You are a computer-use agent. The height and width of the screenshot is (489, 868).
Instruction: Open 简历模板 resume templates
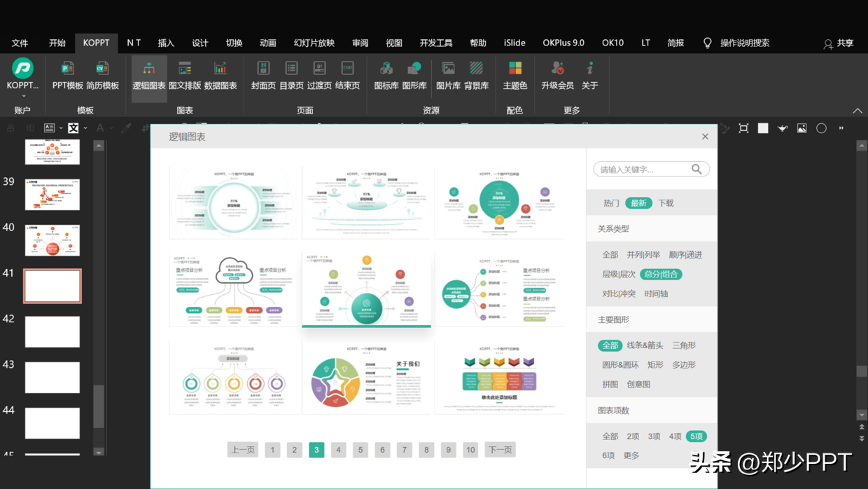[102, 76]
